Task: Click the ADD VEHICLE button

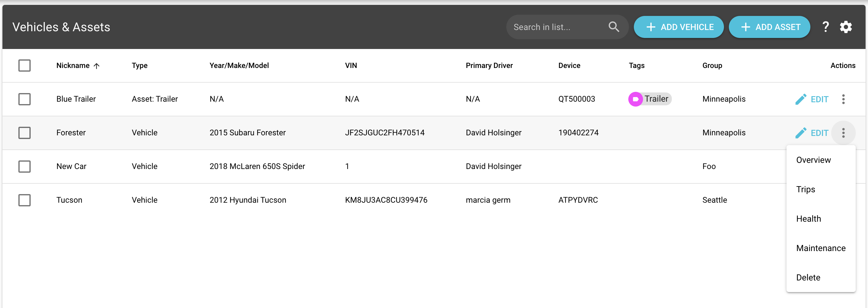Action: coord(679,27)
